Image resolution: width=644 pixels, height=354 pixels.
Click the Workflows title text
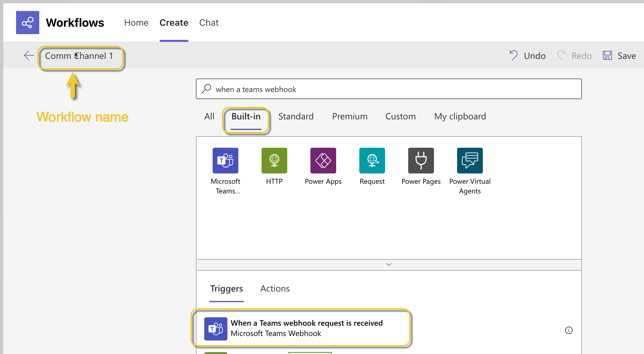pos(75,23)
